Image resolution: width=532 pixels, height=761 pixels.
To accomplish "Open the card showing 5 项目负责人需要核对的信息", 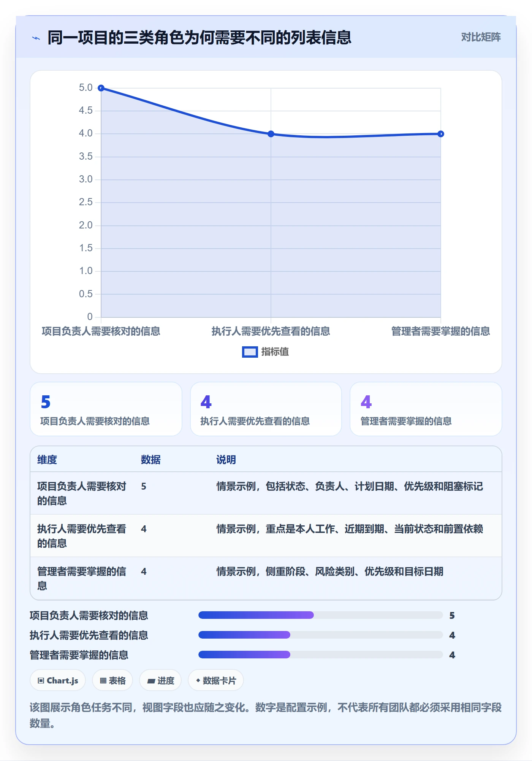I will coord(106,409).
